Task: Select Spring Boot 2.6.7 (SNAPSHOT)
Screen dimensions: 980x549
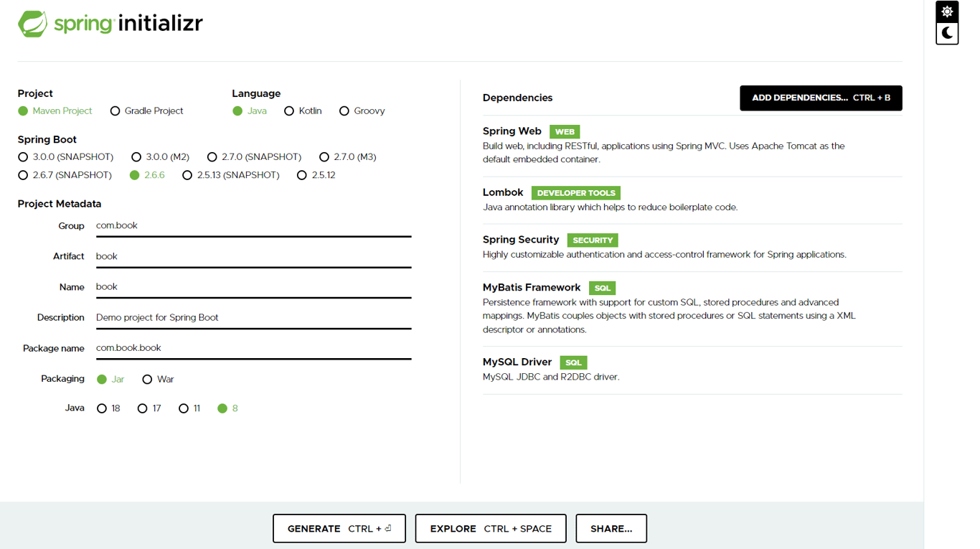Action: [65, 175]
